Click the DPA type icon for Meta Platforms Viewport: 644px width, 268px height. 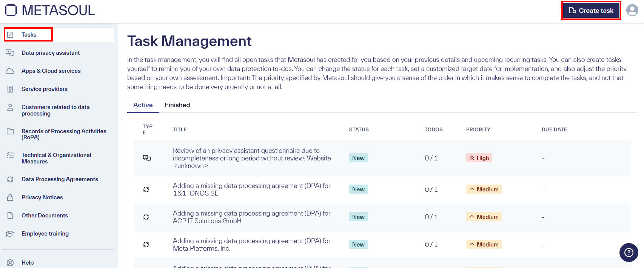(146, 245)
